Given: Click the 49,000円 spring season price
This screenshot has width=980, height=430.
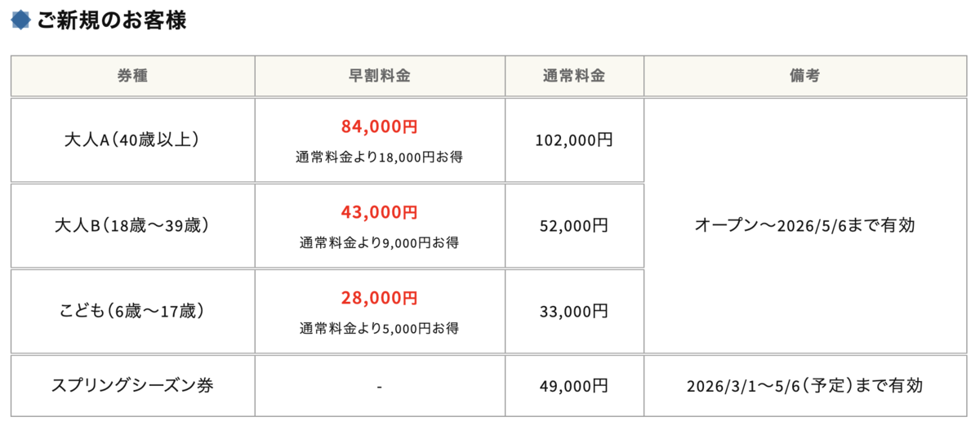Looking at the screenshot, I should pos(574,385).
